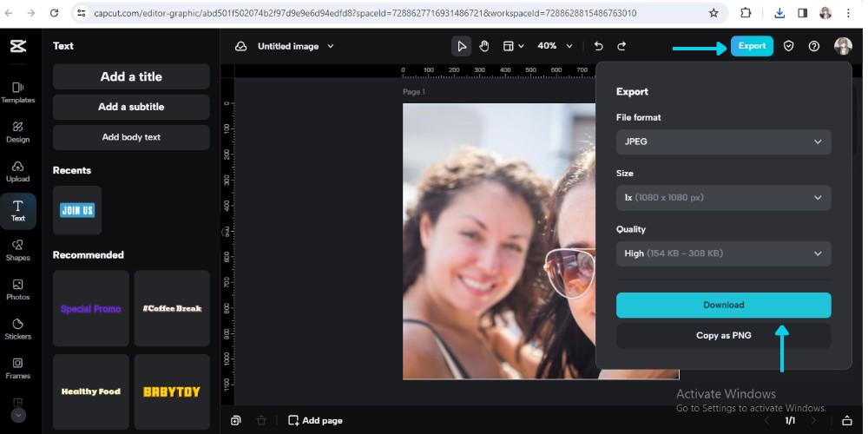Open the Design panel
Viewport: 868px width, 434px height.
pos(17,132)
